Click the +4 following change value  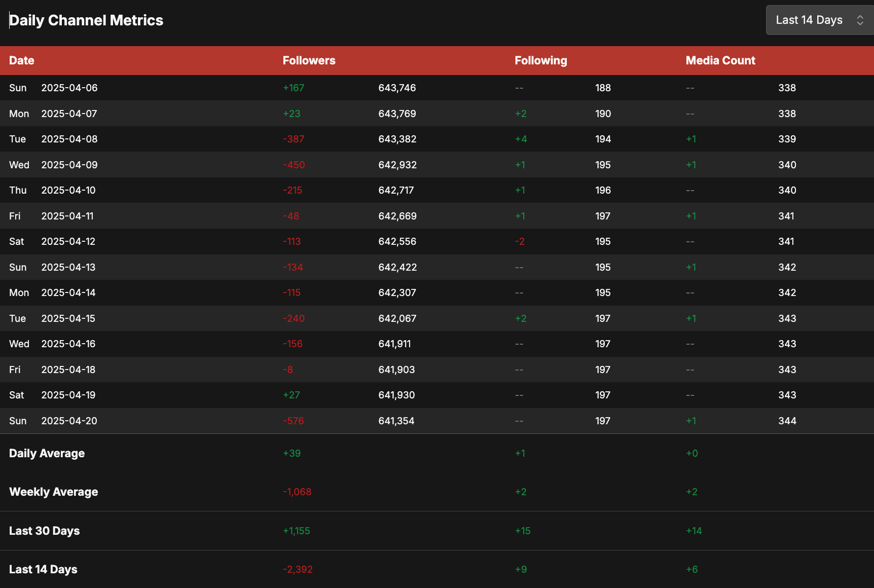tap(521, 139)
